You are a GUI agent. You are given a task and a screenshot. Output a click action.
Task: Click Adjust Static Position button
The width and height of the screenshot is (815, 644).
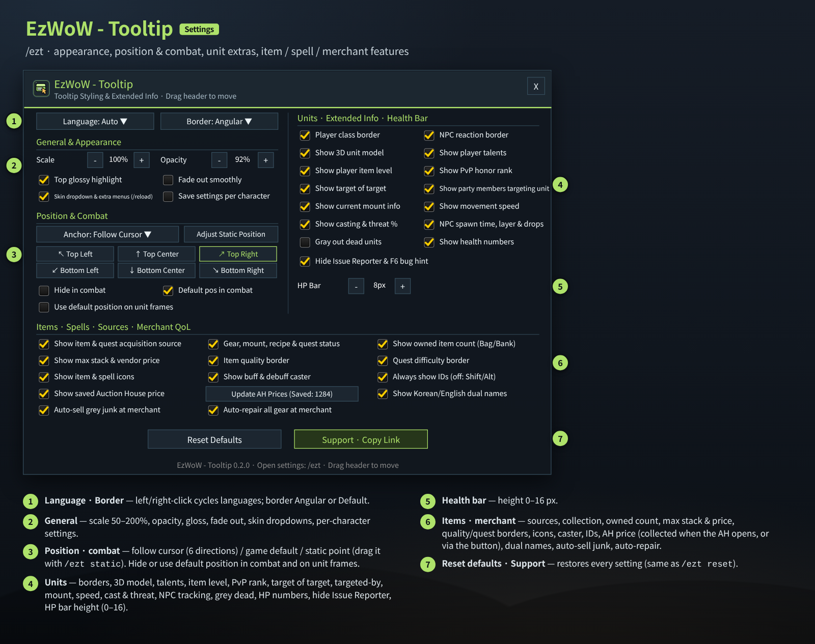click(x=231, y=234)
